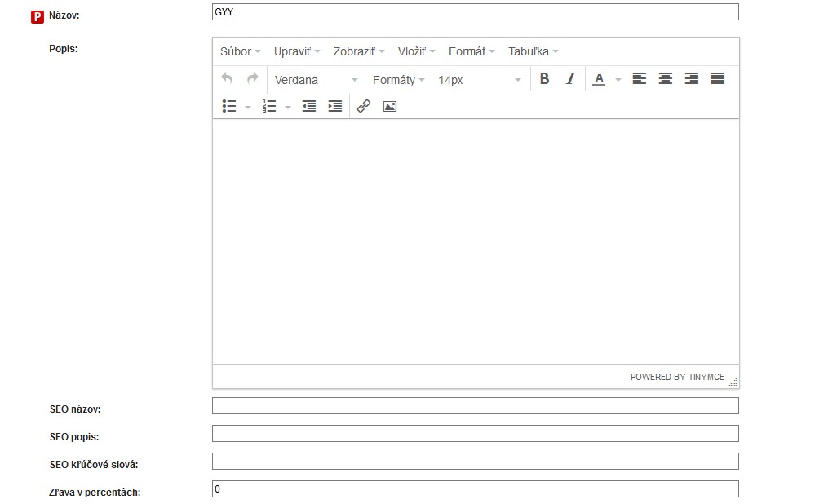Screen dimensions: 828x504
Task: Open the text color picker arrow
Action: (x=618, y=80)
